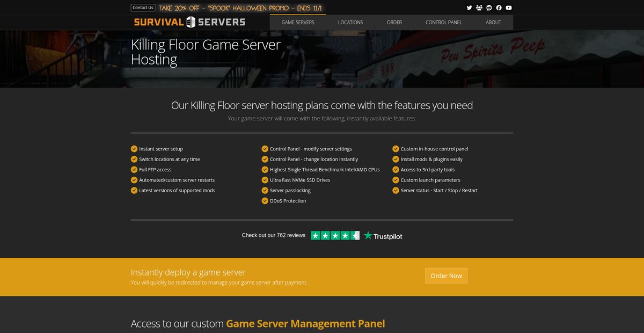Click the text Server status - Start / Stop / Restart

[439, 191]
